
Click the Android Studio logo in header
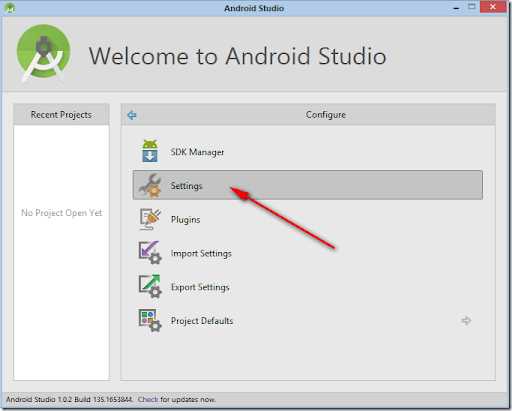pyautogui.click(x=43, y=53)
